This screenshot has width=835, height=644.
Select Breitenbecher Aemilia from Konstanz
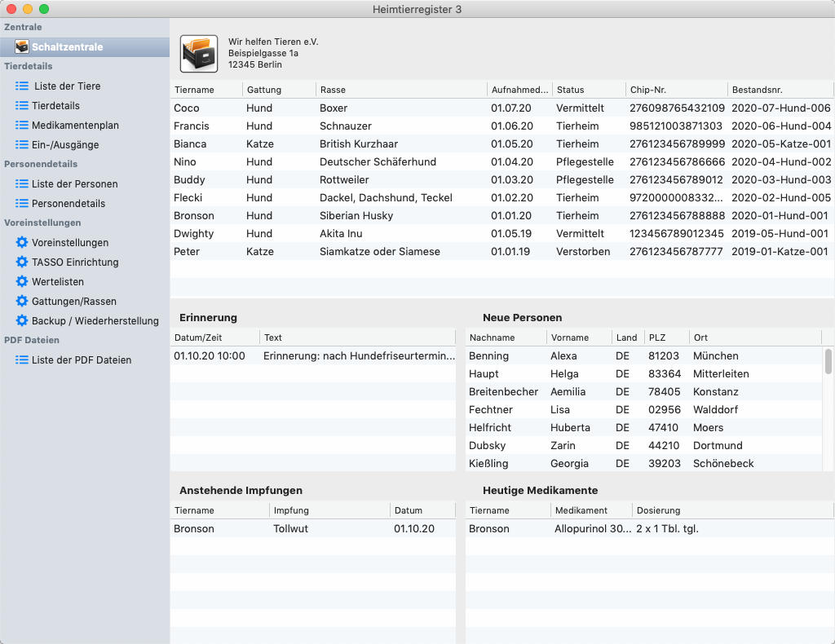(644, 391)
